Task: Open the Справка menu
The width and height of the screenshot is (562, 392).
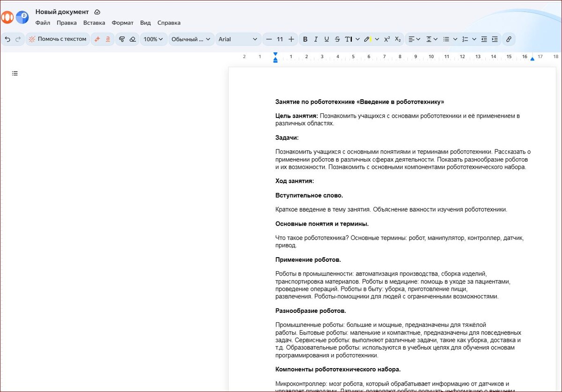Action: [169, 22]
